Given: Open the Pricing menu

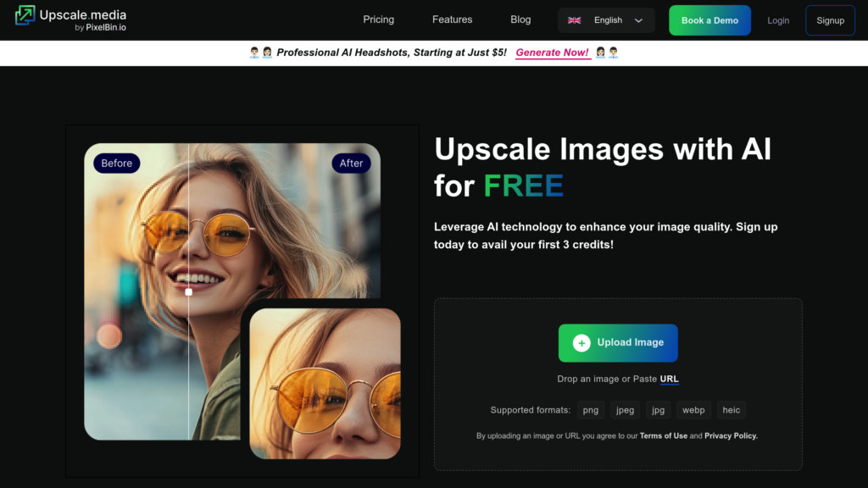Looking at the screenshot, I should (x=378, y=19).
